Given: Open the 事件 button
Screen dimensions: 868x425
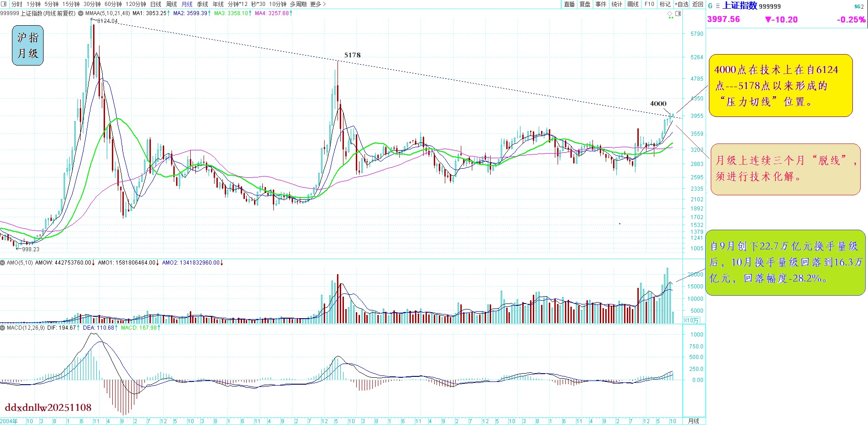Looking at the screenshot, I should click(x=601, y=4).
